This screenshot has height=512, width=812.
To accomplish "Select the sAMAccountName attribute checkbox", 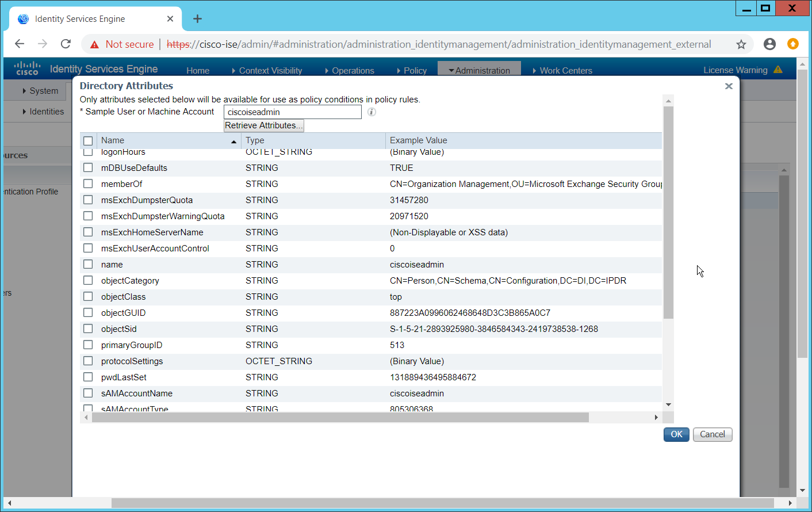I will coord(88,393).
